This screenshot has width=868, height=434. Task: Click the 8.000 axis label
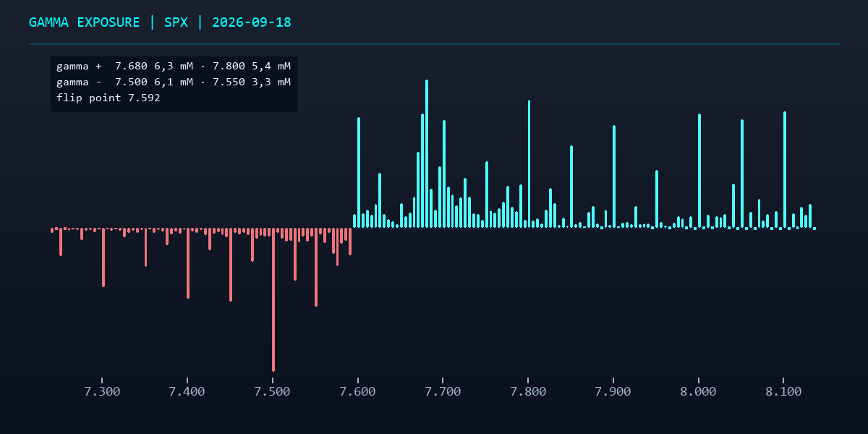[699, 391]
